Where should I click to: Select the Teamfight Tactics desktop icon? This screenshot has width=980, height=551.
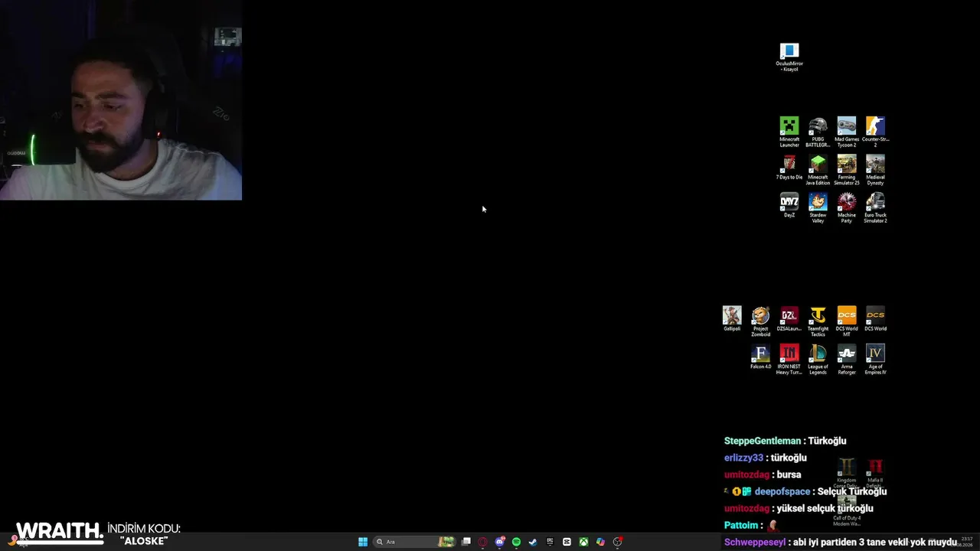pos(818,321)
